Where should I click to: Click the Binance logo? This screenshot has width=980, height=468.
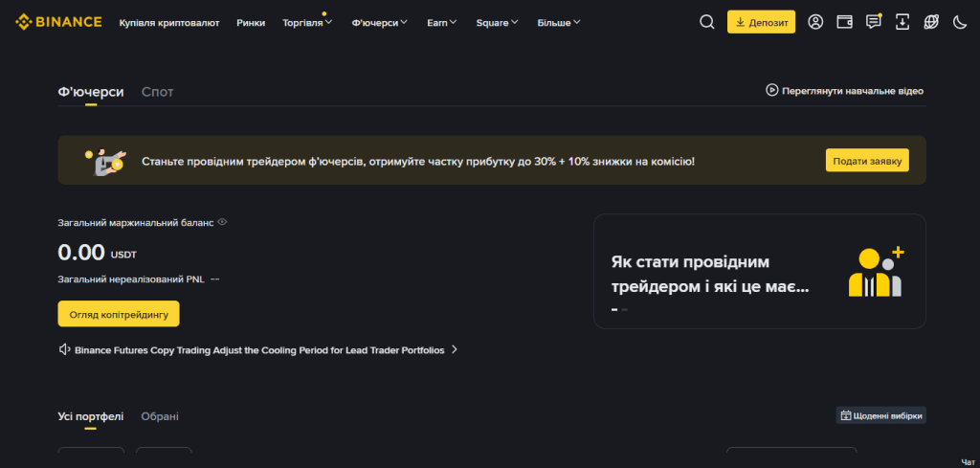58,22
